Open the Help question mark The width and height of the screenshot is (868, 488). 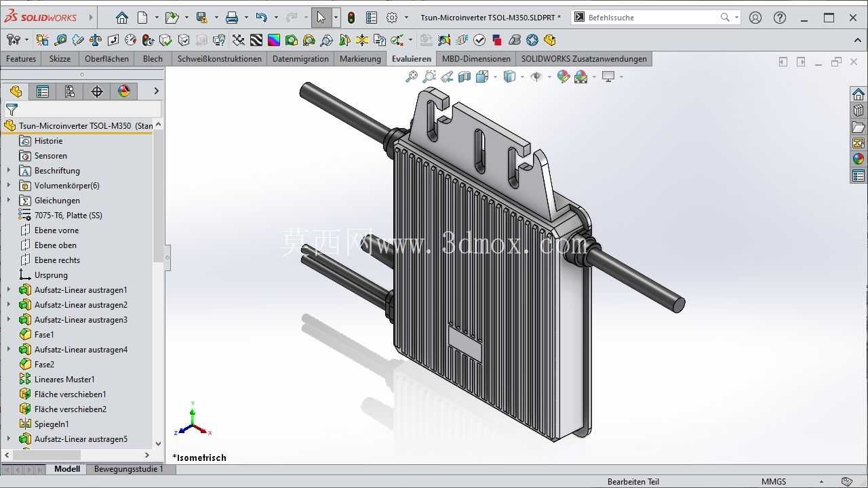pyautogui.click(x=780, y=18)
